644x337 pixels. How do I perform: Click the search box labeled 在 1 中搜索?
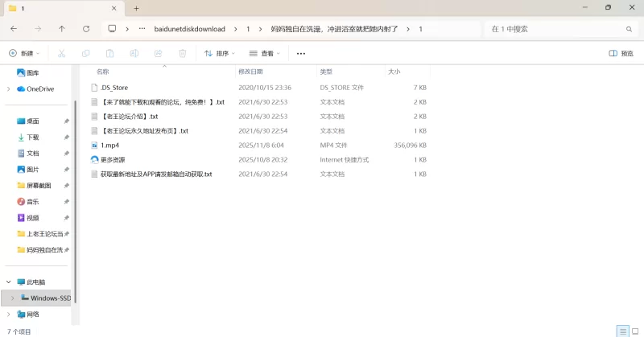555,28
